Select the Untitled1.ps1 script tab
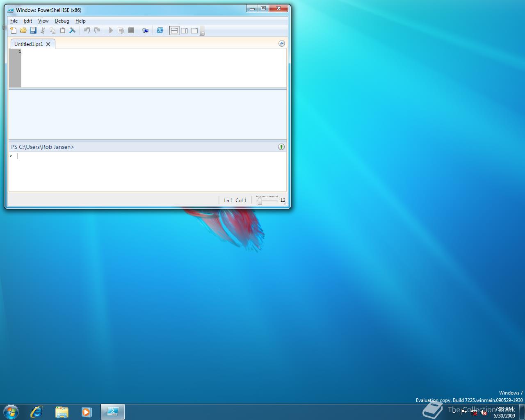 point(29,44)
